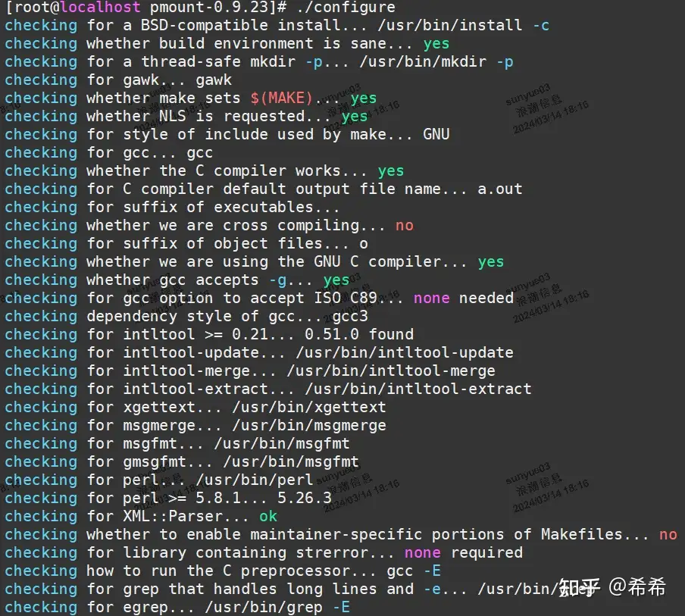
Task: Click the green 'ok' after XML::Parser
Action: pos(268,517)
